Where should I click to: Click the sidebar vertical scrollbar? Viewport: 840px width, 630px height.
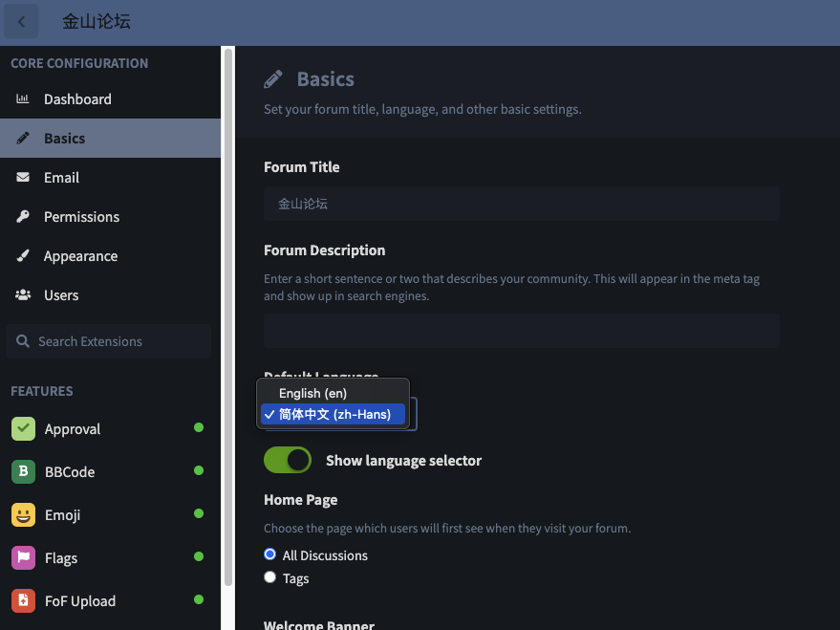(227, 315)
